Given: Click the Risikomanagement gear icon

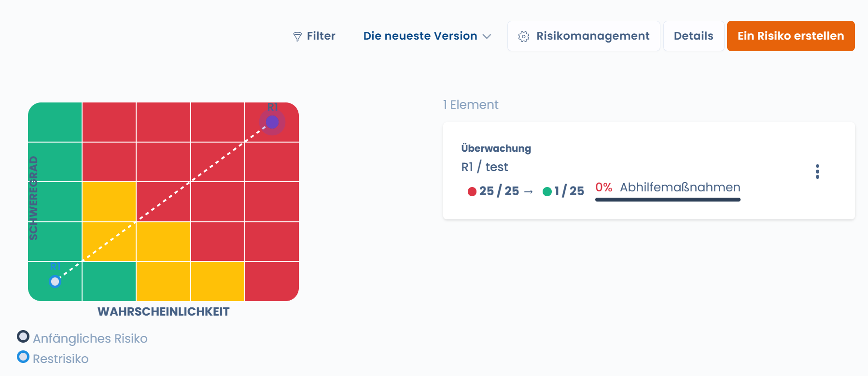Looking at the screenshot, I should click(524, 36).
